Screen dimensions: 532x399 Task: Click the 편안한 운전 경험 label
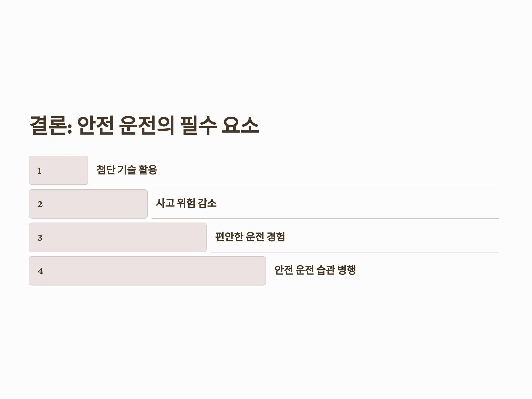[250, 237]
